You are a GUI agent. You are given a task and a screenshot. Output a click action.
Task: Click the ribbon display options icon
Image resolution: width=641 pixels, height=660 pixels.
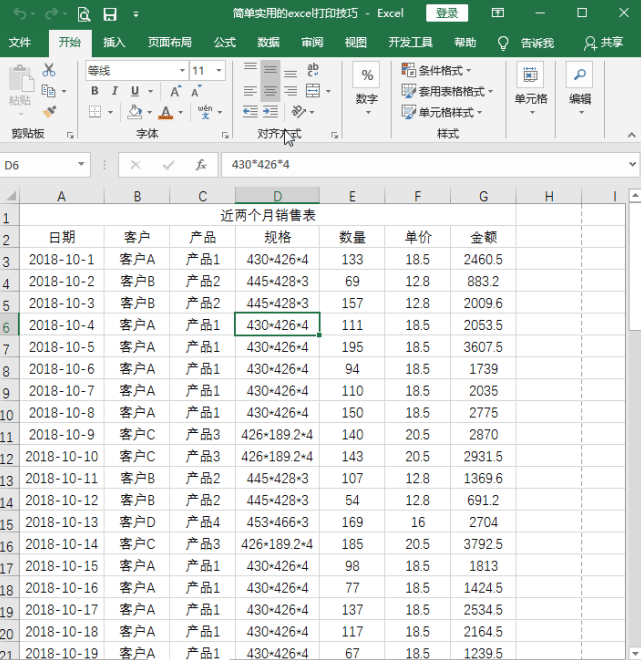click(x=498, y=13)
